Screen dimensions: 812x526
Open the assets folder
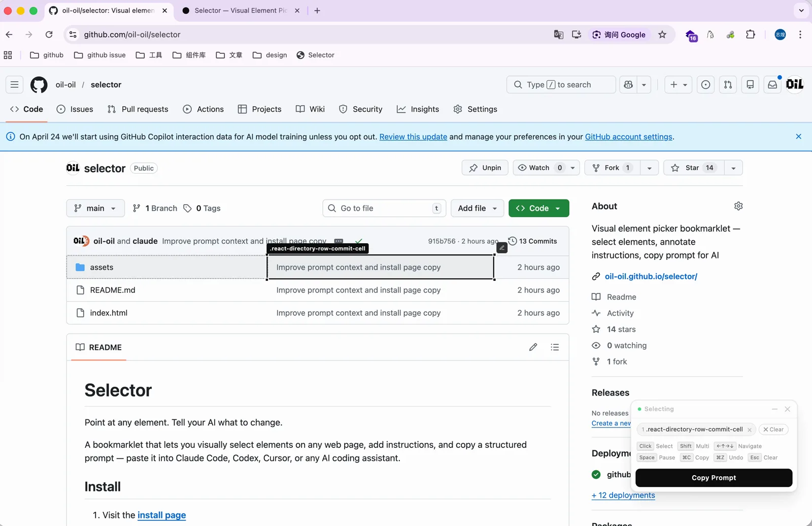[x=101, y=268]
